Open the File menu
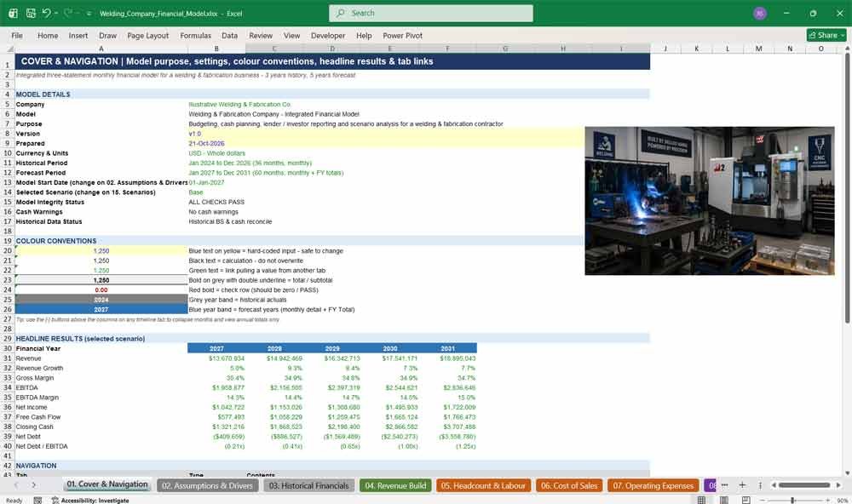 17,35
